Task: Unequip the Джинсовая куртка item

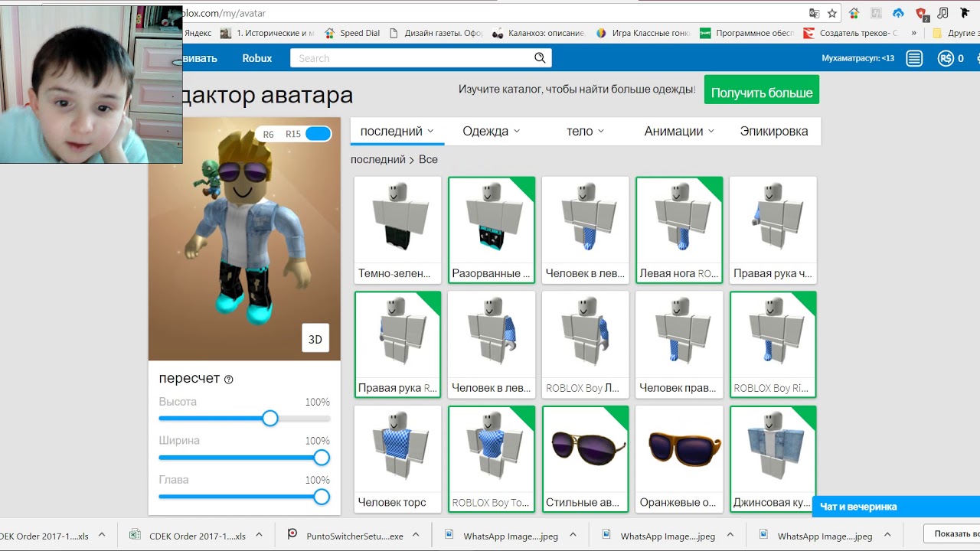Action: coord(773,458)
